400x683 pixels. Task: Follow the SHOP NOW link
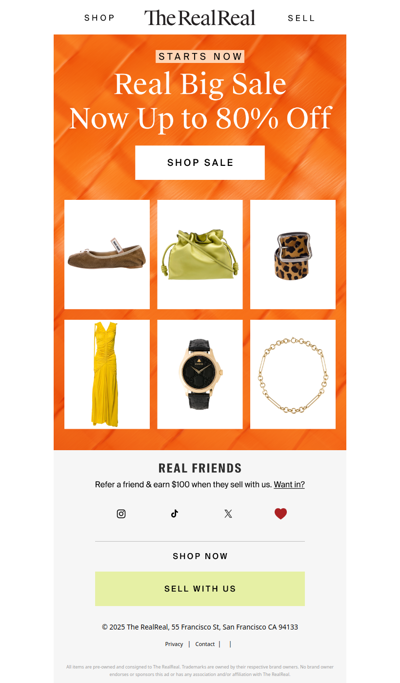[x=200, y=556]
